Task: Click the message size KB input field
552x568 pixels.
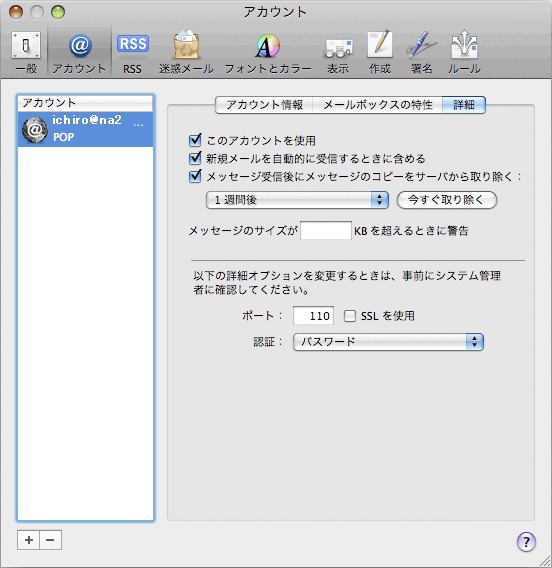Action: tap(326, 230)
